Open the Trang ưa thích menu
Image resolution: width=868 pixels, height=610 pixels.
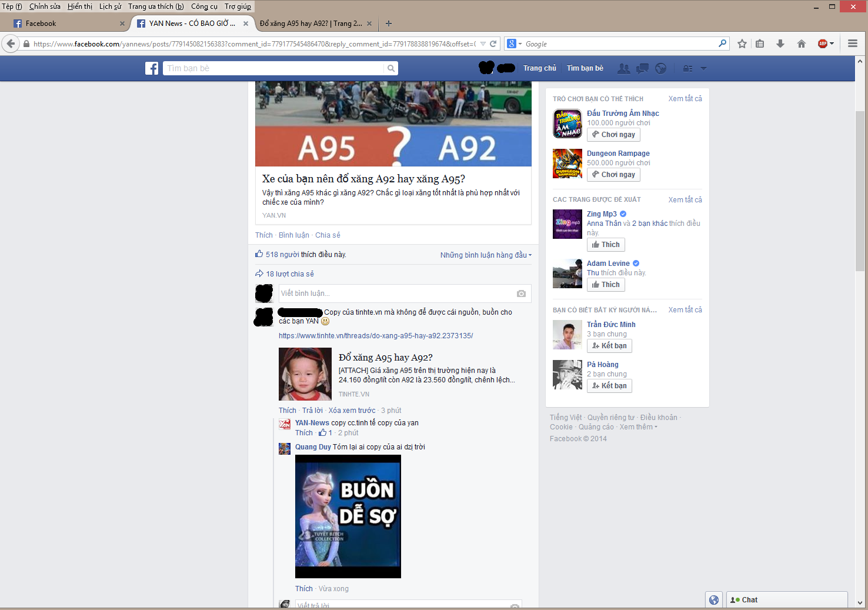click(156, 6)
